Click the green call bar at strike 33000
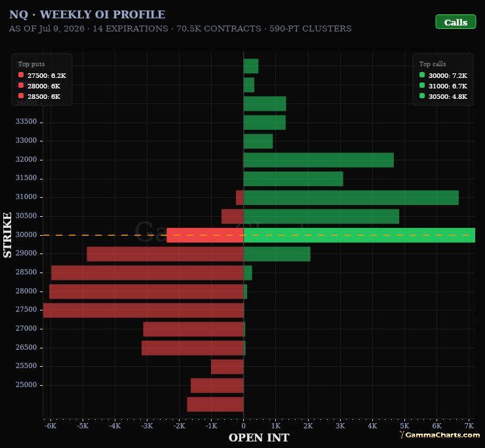 258,141
